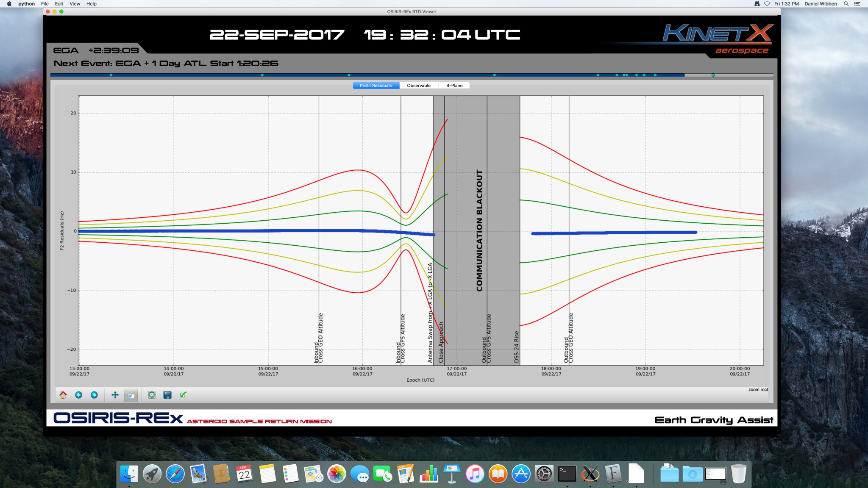Image resolution: width=868 pixels, height=488 pixels.
Task: Open Terminal from the Dock
Action: click(567, 474)
